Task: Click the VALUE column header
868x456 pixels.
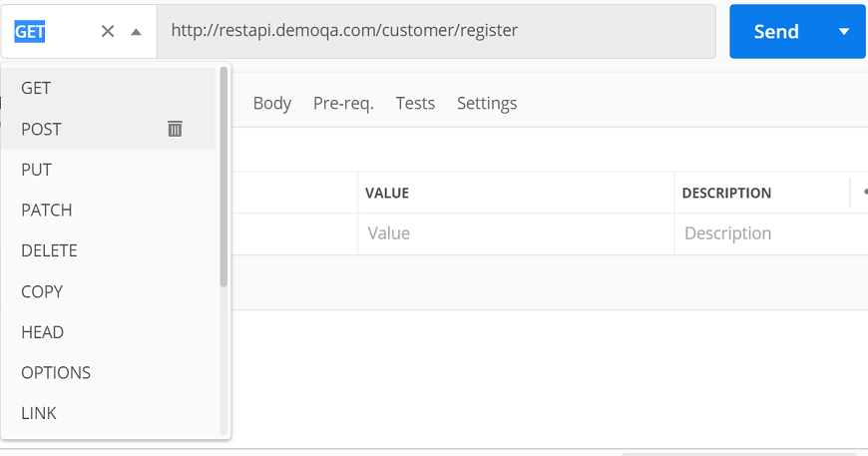Action: pos(387,194)
